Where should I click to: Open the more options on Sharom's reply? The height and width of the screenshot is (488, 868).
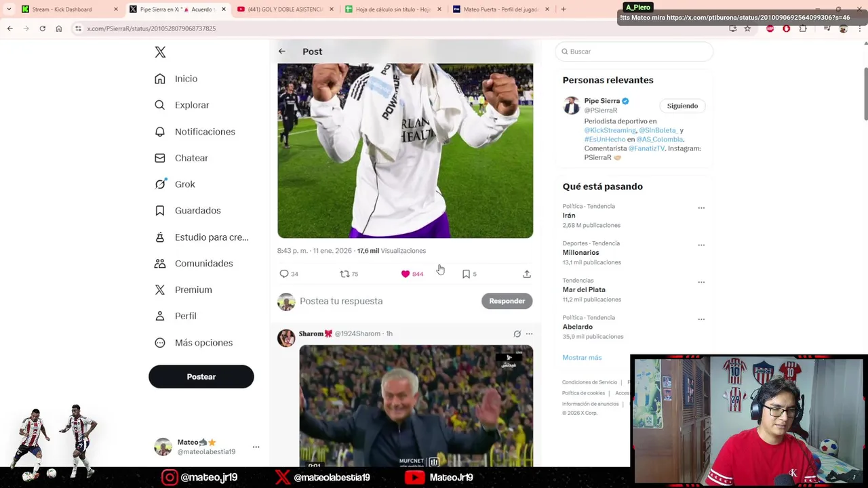click(x=530, y=333)
